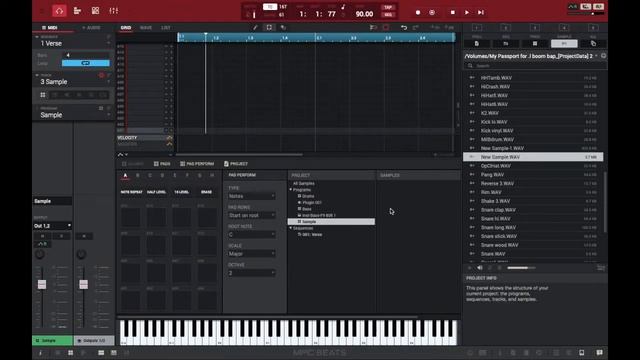Viewport: 640px width, 360px height.
Task: Click the TAP tempo button
Action: (388, 7)
